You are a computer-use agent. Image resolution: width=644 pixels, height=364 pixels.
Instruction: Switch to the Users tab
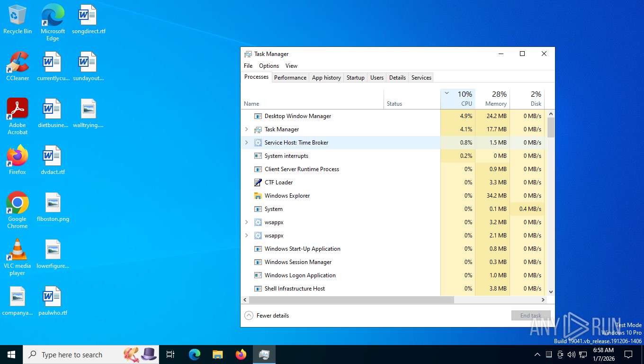(377, 78)
